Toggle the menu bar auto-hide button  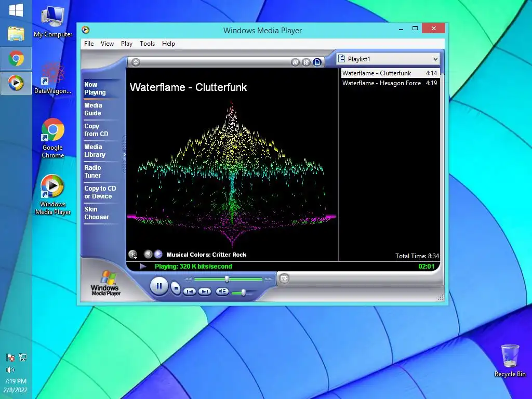[x=136, y=62]
